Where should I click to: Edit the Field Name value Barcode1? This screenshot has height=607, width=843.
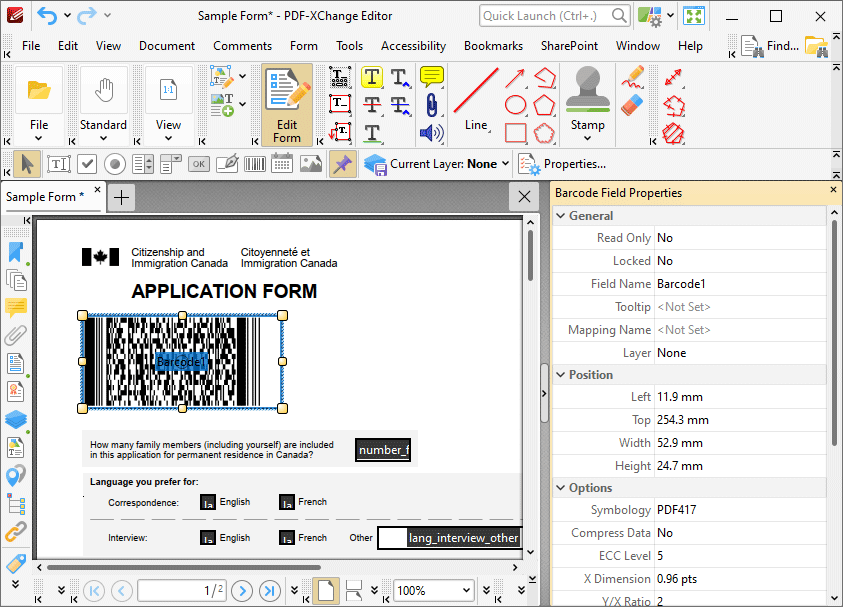click(x=740, y=284)
